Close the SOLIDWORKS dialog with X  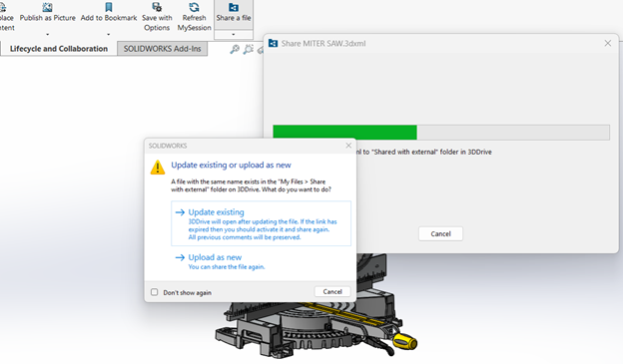coord(348,146)
